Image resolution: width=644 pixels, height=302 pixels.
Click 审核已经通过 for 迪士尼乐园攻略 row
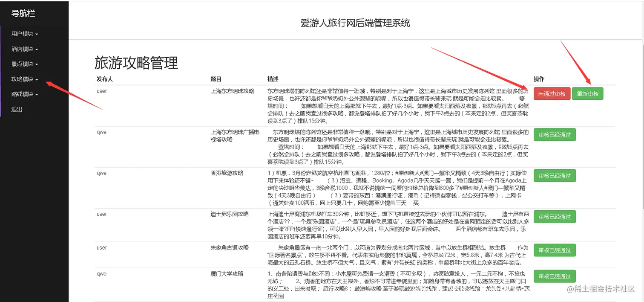click(x=555, y=217)
